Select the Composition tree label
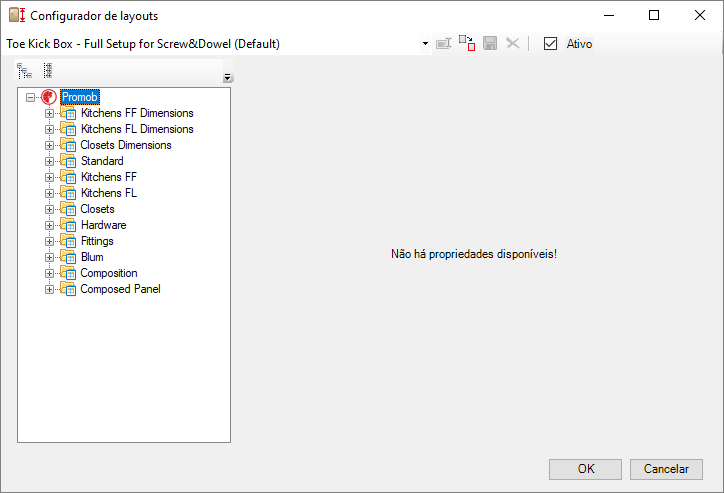Viewport: 724px width, 493px height. (x=109, y=273)
